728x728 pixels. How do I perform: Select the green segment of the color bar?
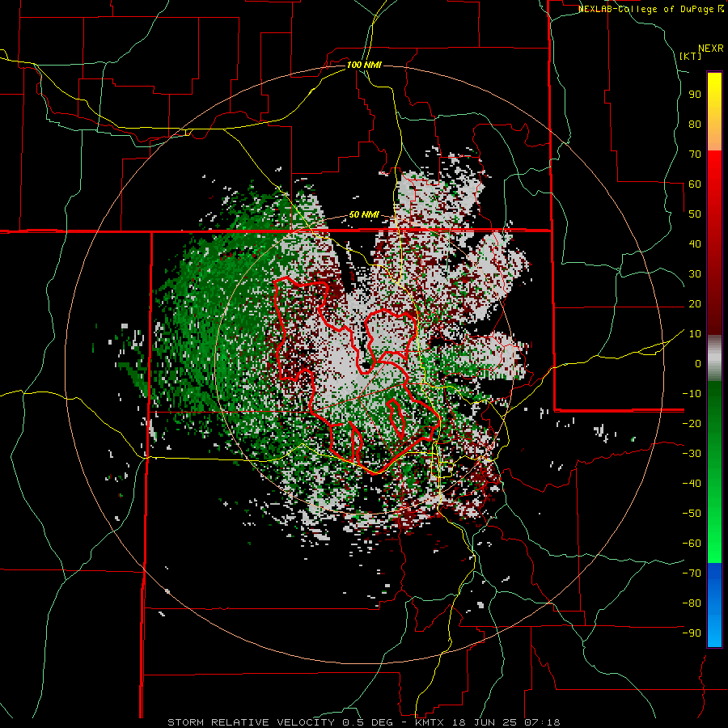click(x=714, y=472)
